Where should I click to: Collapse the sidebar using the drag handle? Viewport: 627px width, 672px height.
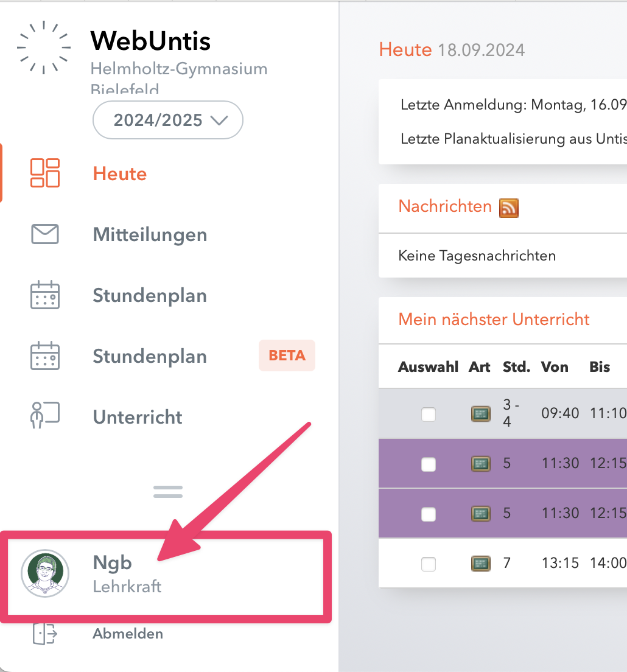click(x=167, y=491)
